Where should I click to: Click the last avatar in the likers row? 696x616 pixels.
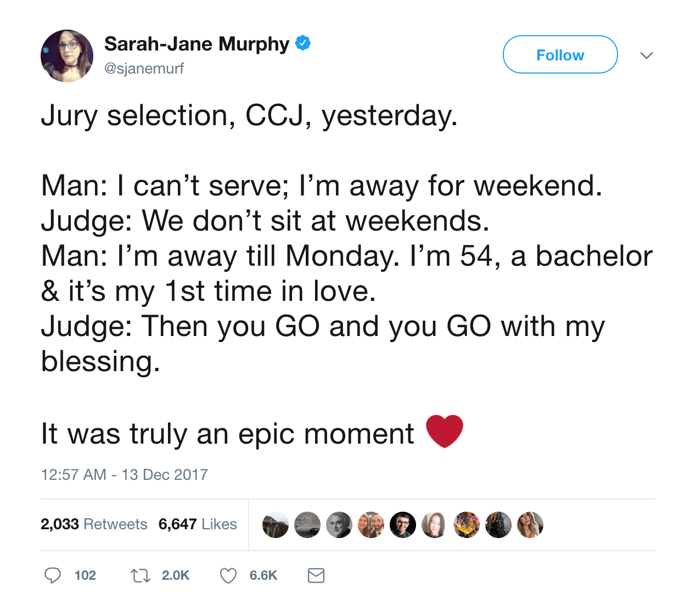pyautogui.click(x=530, y=524)
